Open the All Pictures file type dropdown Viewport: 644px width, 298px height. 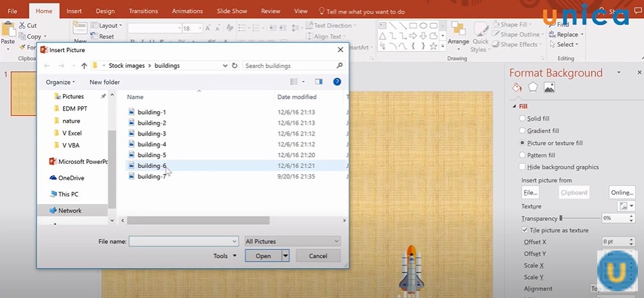click(292, 241)
